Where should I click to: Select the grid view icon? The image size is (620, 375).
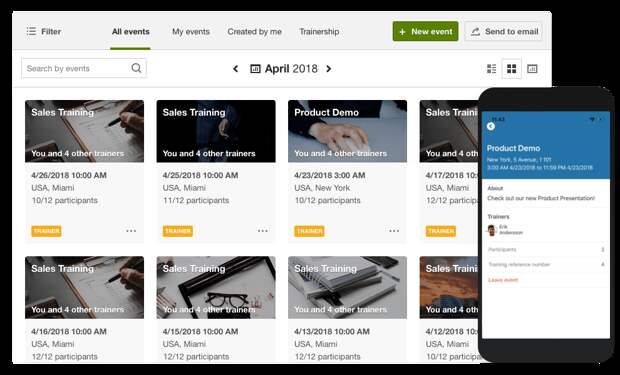(x=512, y=69)
